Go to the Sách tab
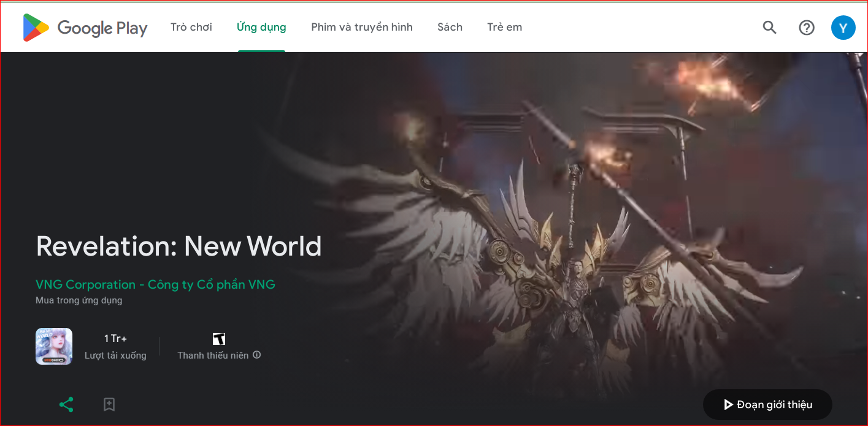Screen dimensions: 868x426 click(x=450, y=27)
